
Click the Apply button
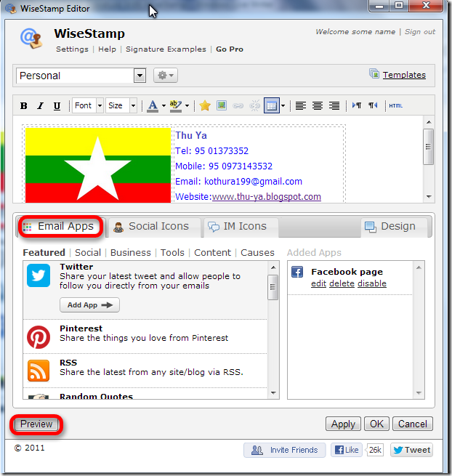tap(343, 424)
